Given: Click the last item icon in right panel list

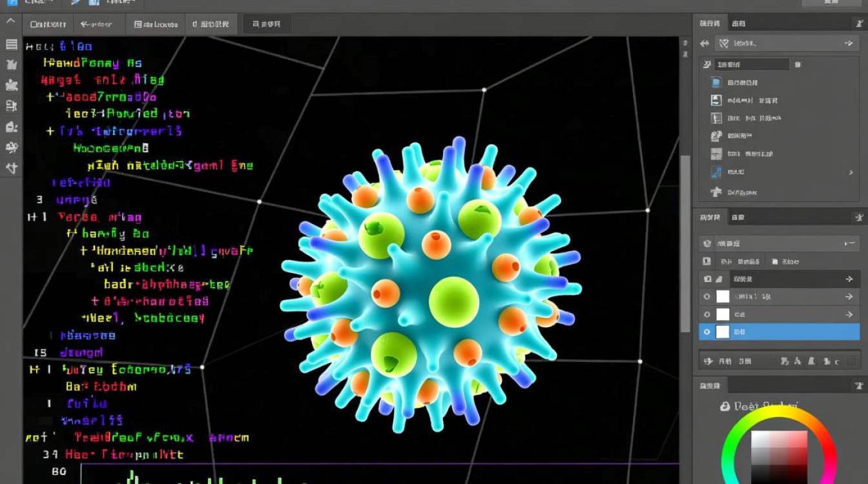Looking at the screenshot, I should [x=716, y=192].
